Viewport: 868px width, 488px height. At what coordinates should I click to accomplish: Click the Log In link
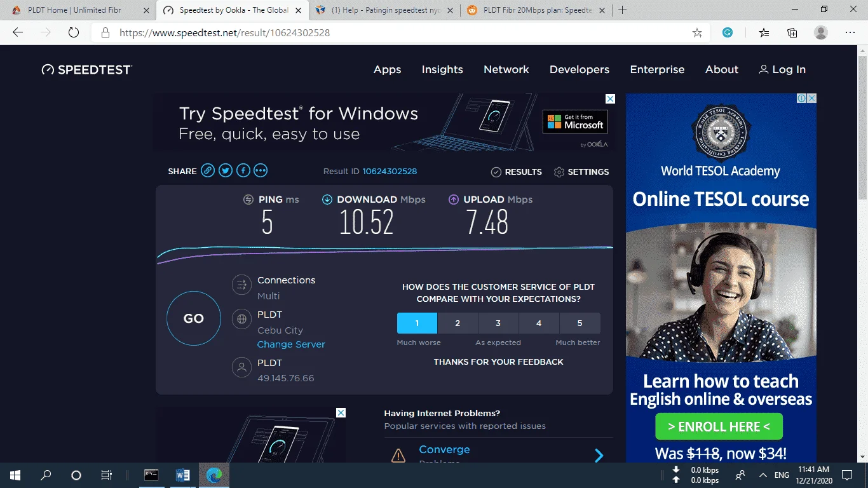[782, 70]
